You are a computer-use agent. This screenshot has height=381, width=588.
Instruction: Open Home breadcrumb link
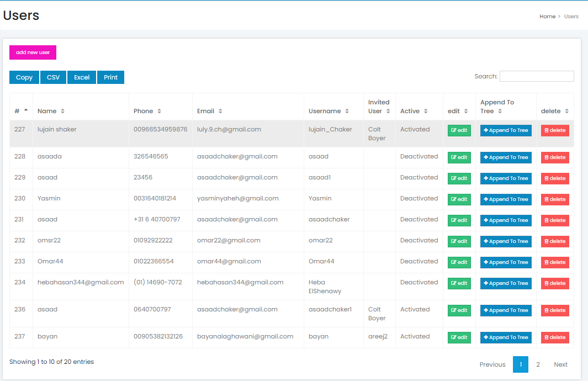pos(547,17)
